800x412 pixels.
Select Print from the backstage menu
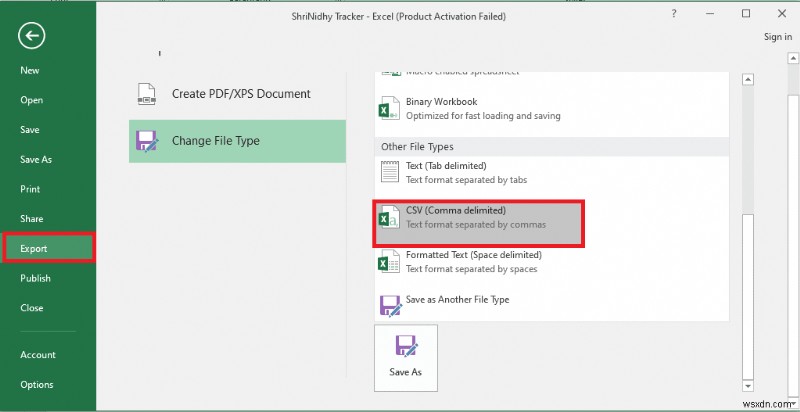pos(30,189)
